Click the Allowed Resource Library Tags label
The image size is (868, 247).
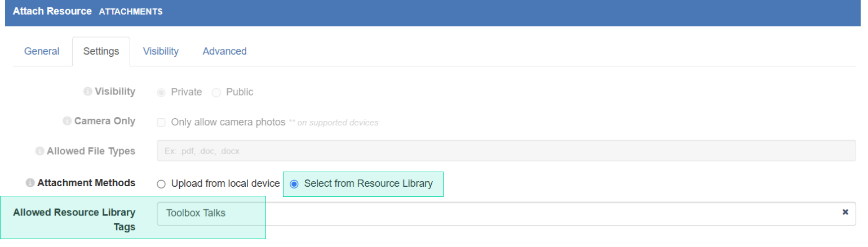pyautogui.click(x=74, y=220)
